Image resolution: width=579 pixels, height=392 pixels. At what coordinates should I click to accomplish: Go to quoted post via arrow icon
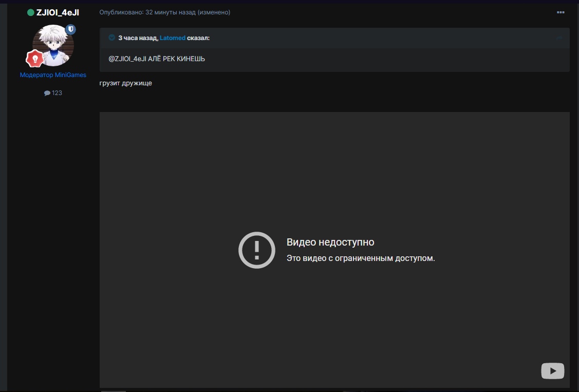coord(559,38)
